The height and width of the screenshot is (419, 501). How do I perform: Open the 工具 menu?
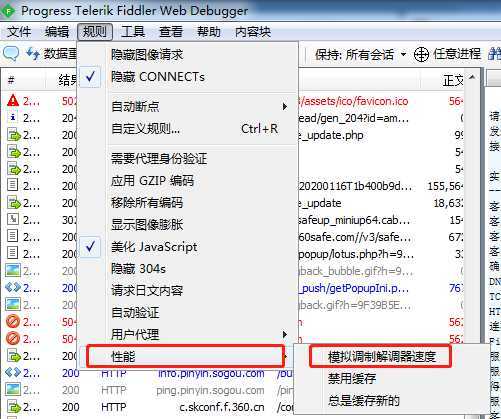(133, 32)
